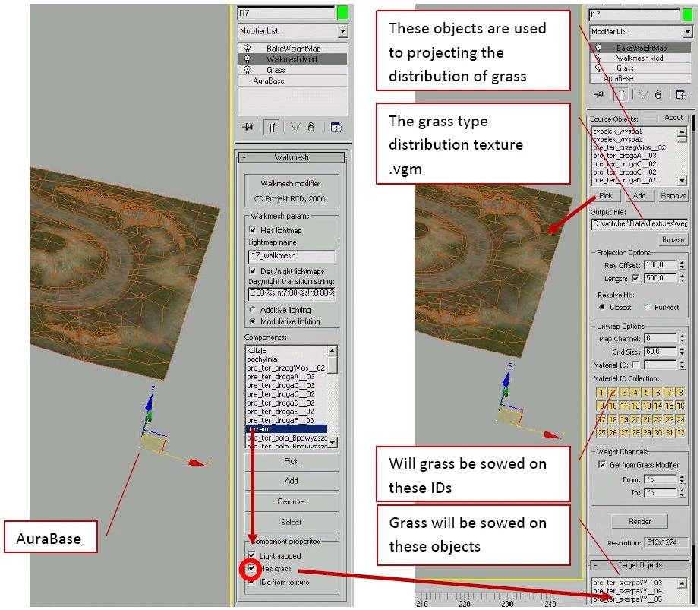Toggle Length checkbox in Projection Options
Viewport: 700px width, 610px height.
pos(635,278)
